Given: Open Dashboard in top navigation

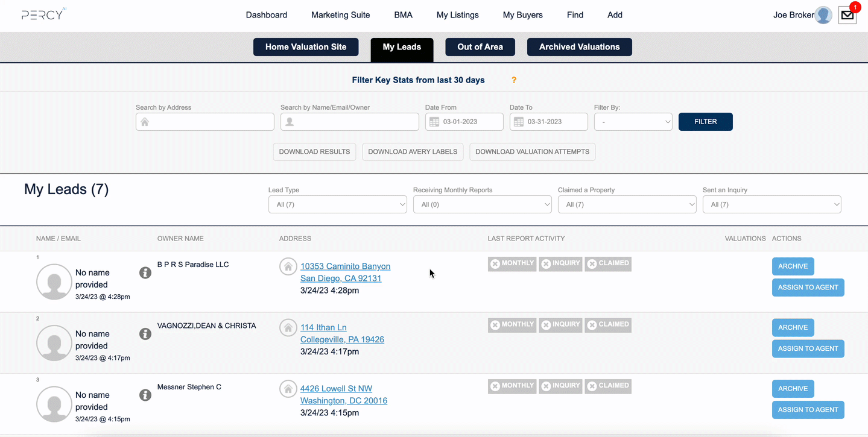Looking at the screenshot, I should click(x=267, y=15).
